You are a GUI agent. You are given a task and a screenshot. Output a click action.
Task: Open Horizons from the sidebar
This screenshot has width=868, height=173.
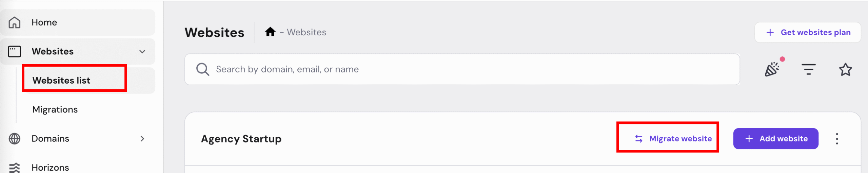tap(50, 168)
